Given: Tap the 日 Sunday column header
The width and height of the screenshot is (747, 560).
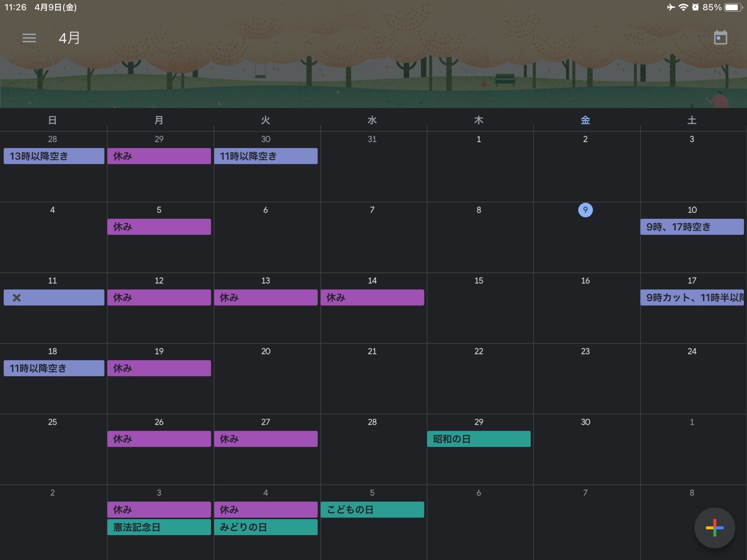Looking at the screenshot, I should point(53,120).
